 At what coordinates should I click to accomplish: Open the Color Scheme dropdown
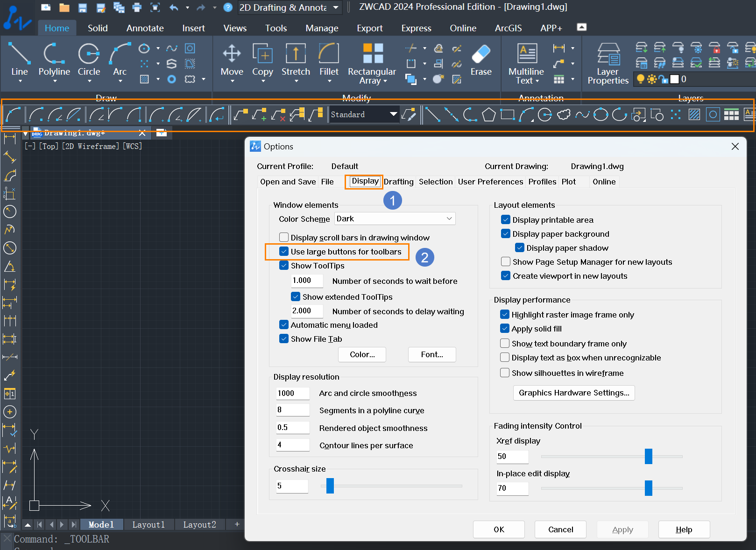(x=395, y=219)
